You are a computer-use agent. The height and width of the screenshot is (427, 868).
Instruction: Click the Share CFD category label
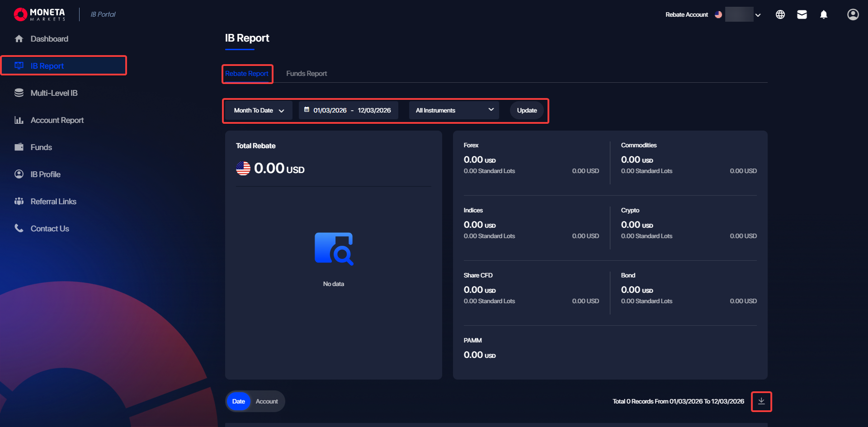(x=478, y=275)
